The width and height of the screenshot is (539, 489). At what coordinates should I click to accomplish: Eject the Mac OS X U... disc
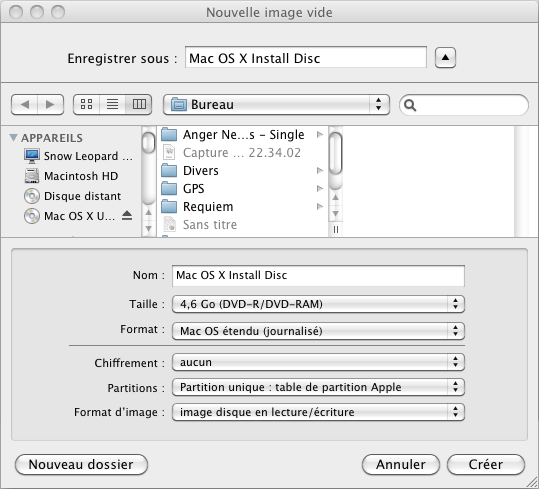[x=127, y=215]
